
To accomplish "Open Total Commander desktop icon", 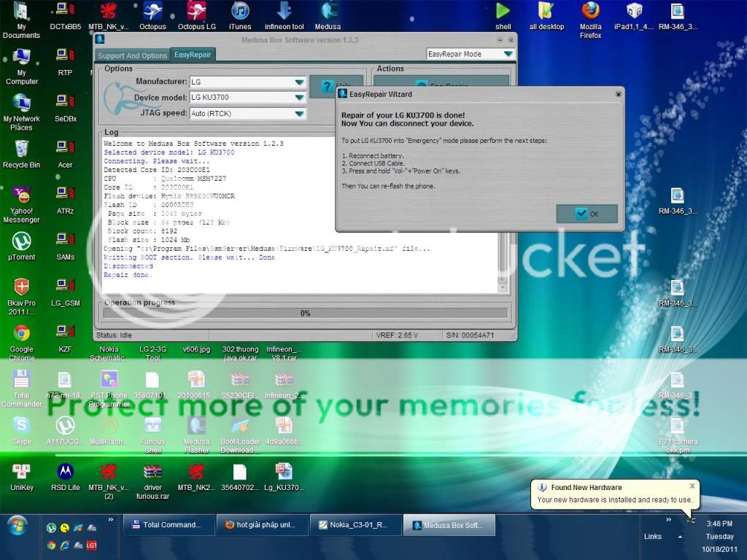I will pyautogui.click(x=21, y=389).
